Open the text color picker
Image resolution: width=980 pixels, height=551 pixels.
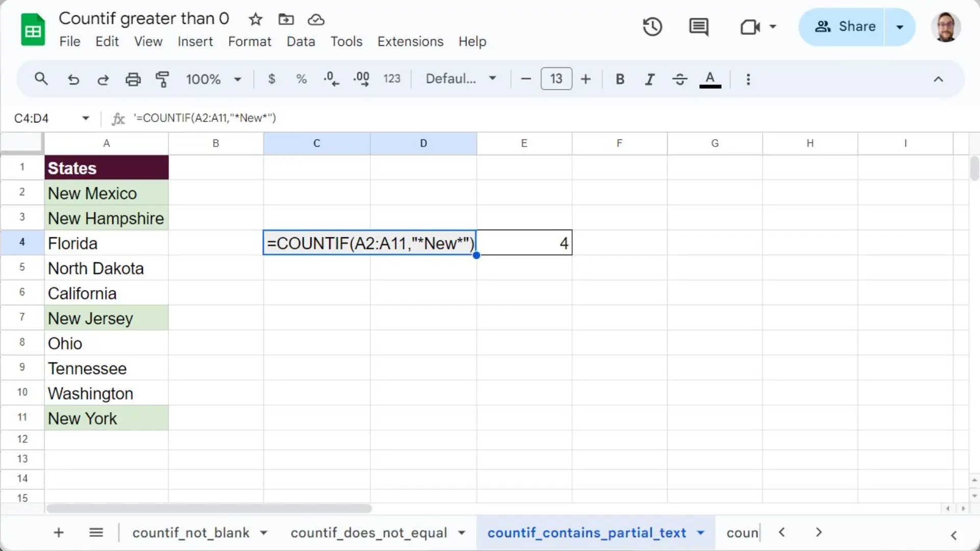point(710,79)
